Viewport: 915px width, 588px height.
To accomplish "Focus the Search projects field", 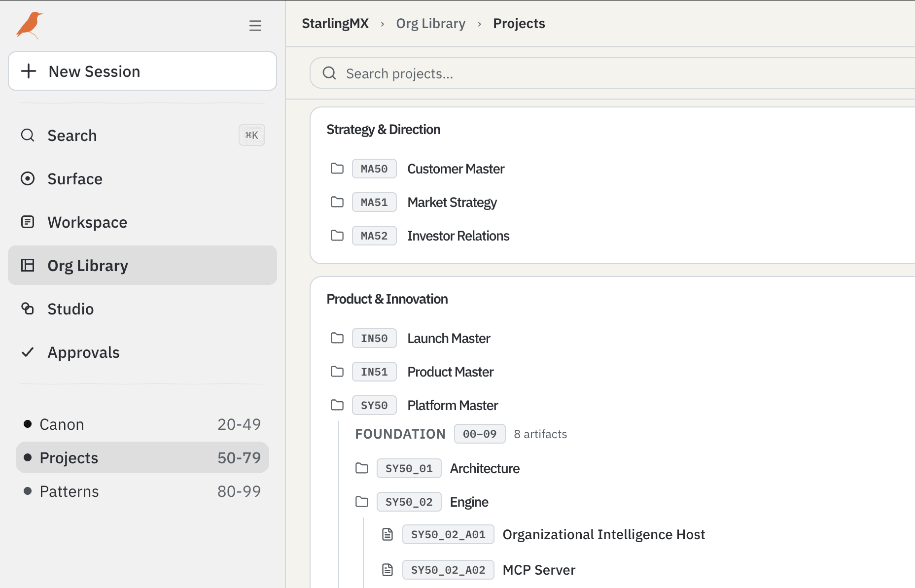I will click(612, 73).
